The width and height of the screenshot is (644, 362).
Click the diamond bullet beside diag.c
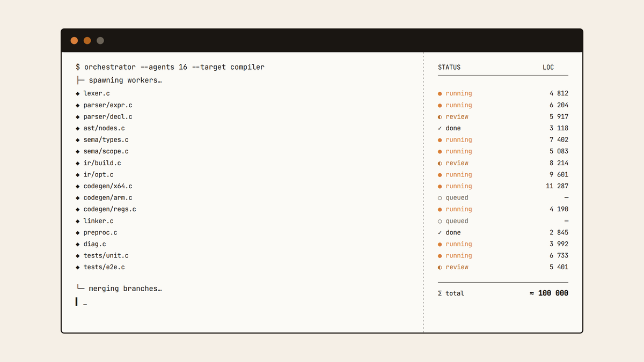click(x=78, y=244)
